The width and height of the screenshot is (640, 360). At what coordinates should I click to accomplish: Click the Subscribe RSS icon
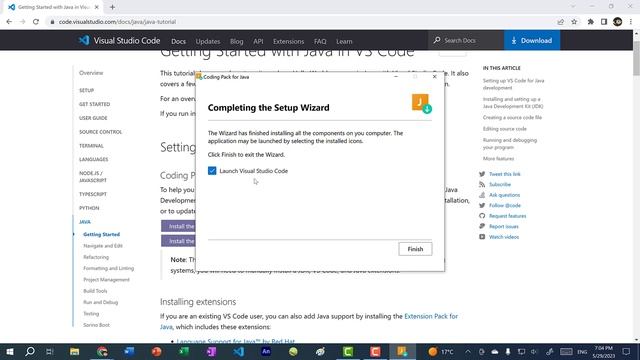pyautogui.click(x=482, y=184)
